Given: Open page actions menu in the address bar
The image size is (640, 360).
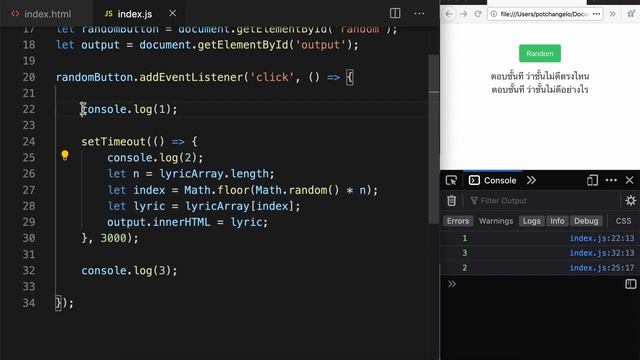Looking at the screenshot, I should tap(596, 14).
